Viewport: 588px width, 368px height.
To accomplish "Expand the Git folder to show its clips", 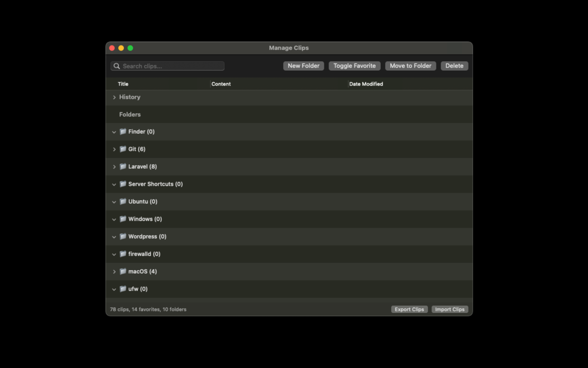I will coord(114,149).
